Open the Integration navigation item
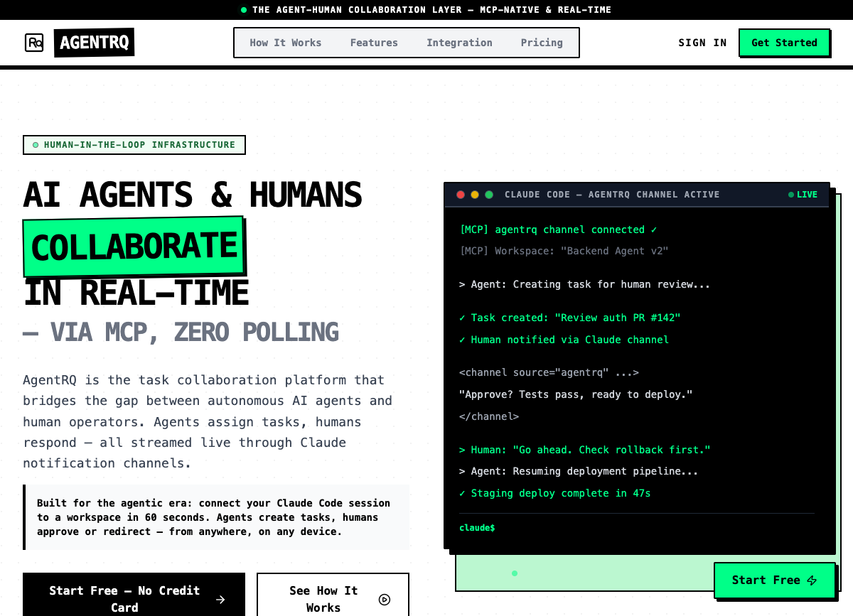853x616 pixels. 459,43
